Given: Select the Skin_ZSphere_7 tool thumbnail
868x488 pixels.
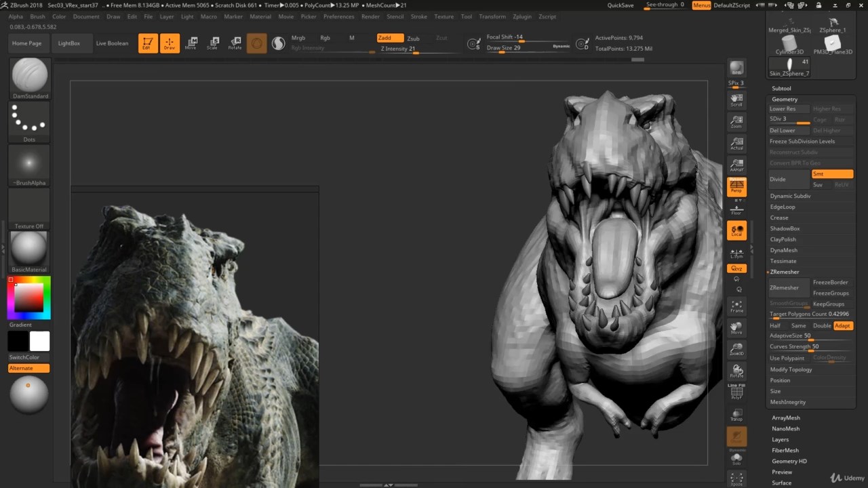Looking at the screenshot, I should click(x=789, y=67).
